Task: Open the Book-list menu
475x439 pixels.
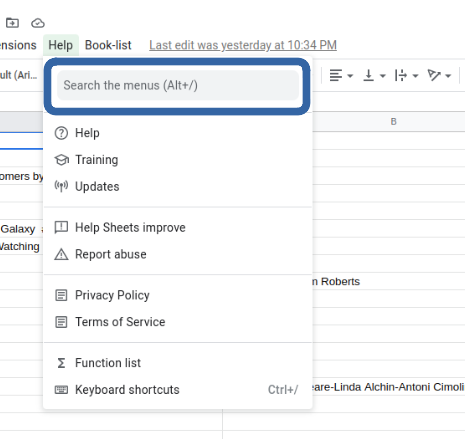Action: (108, 45)
